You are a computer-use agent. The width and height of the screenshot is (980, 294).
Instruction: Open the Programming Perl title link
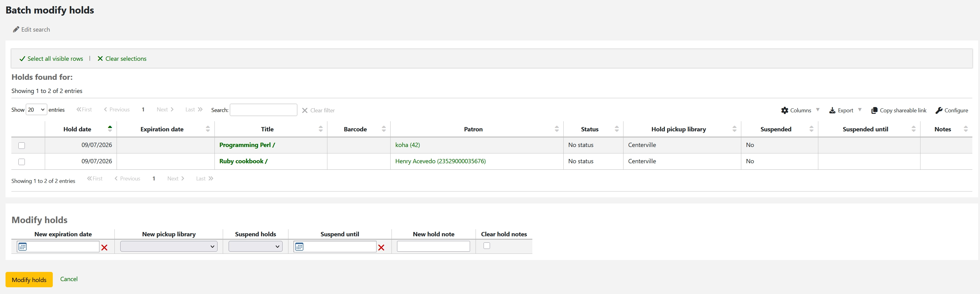247,145
